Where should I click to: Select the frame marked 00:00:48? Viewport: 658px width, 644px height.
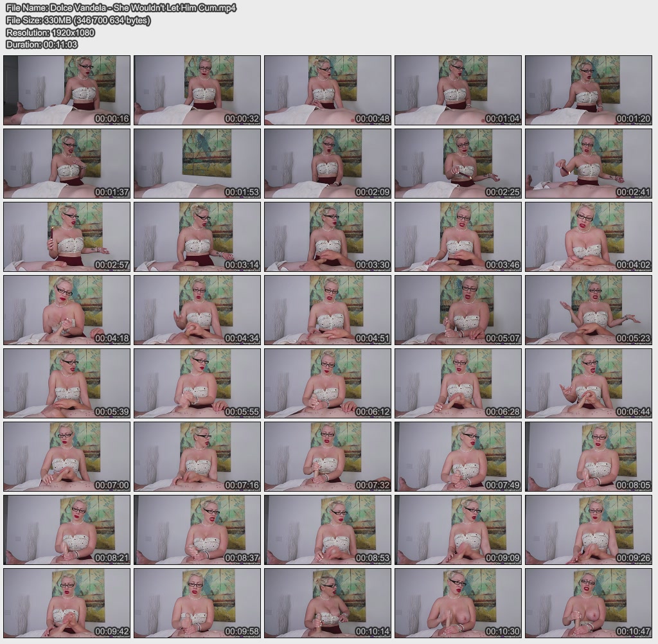[328, 90]
